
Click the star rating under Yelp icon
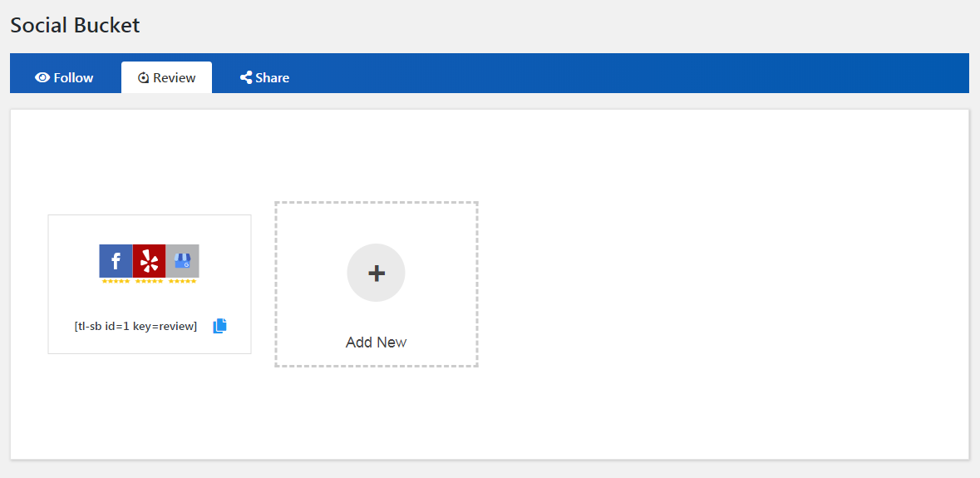click(x=149, y=281)
